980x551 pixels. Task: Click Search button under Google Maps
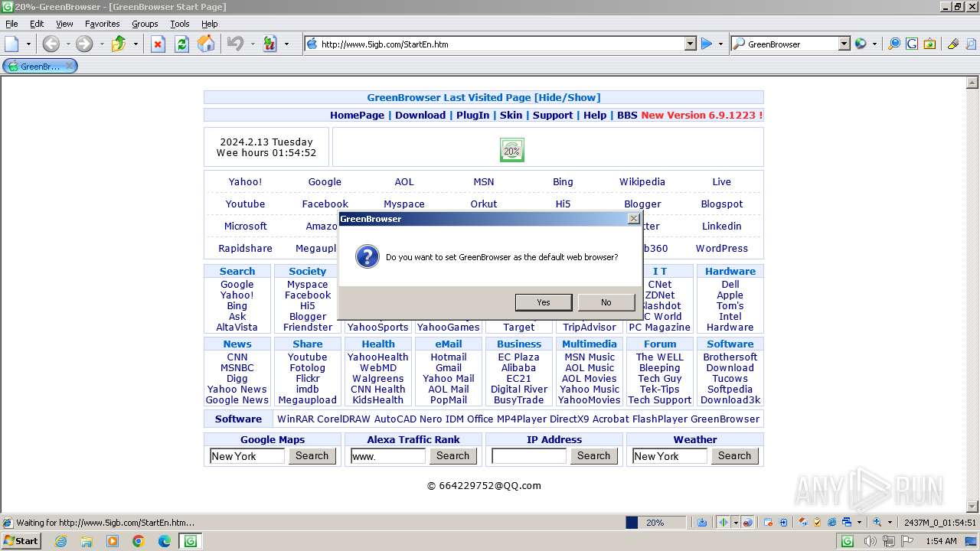pos(312,455)
